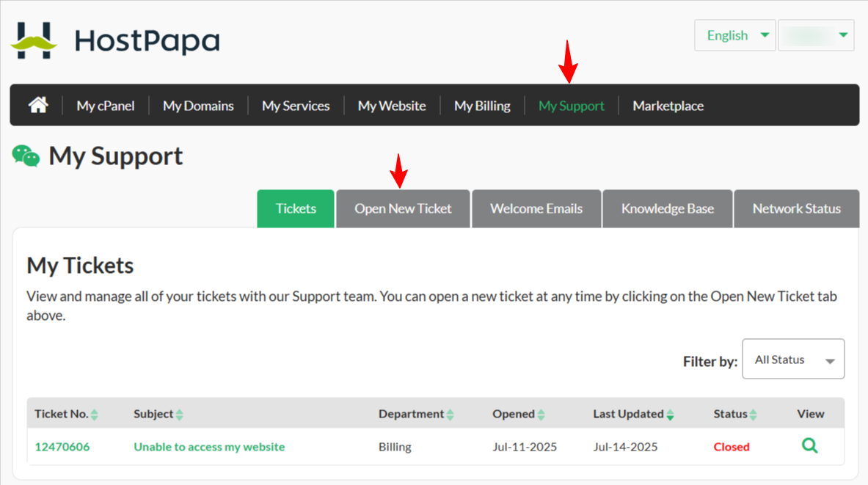
Task: Click the Billing department cell
Action: [395, 447]
